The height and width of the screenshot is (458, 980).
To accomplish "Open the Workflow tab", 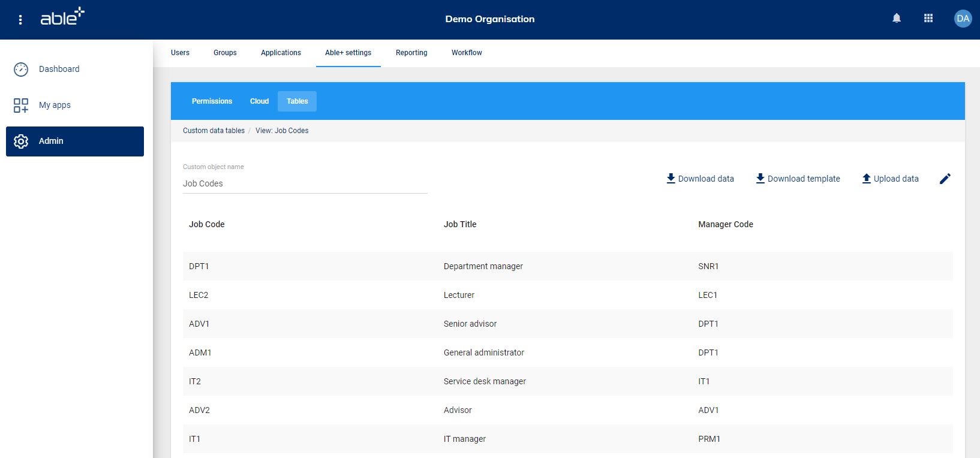I will coord(467,53).
